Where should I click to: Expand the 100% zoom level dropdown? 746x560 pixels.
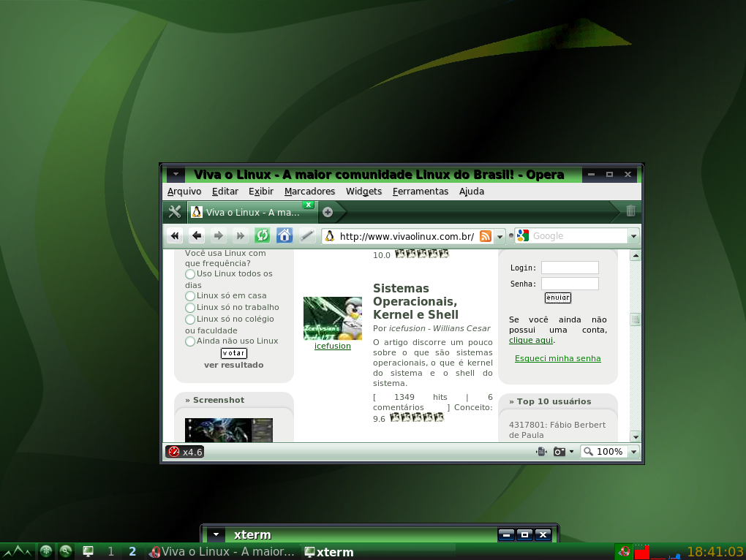click(633, 452)
